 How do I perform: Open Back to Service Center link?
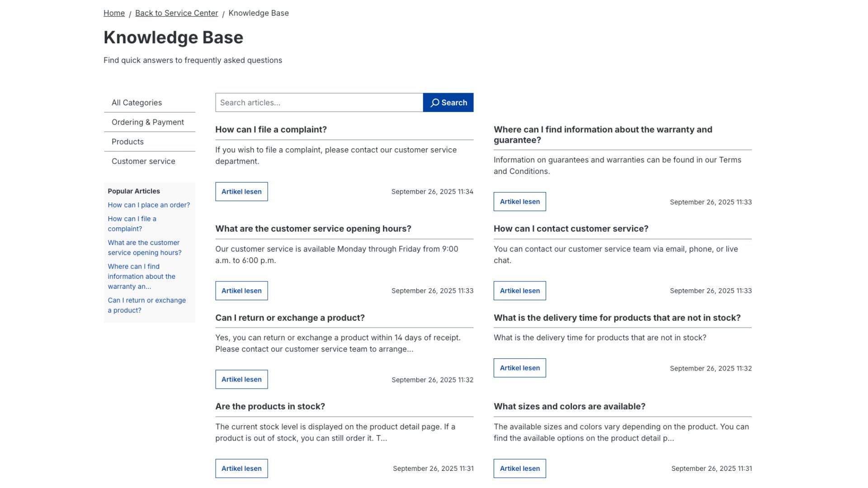[176, 13]
